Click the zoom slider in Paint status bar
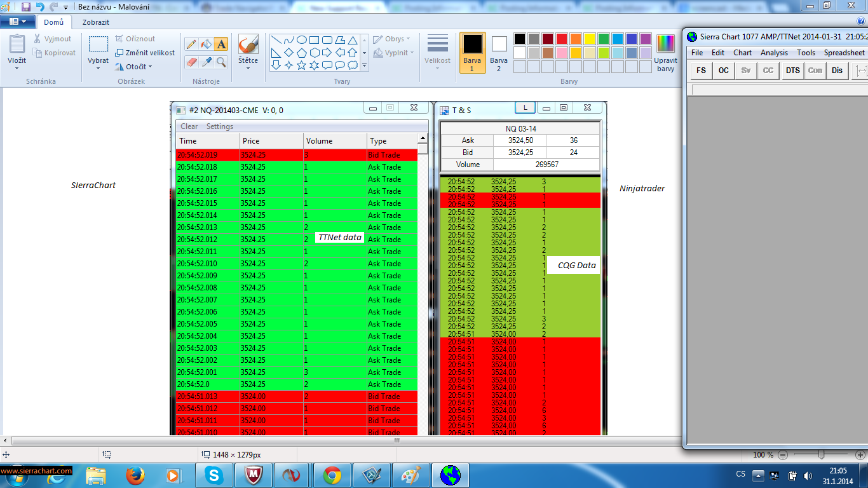Viewport: 868px width, 488px height. 822,455
